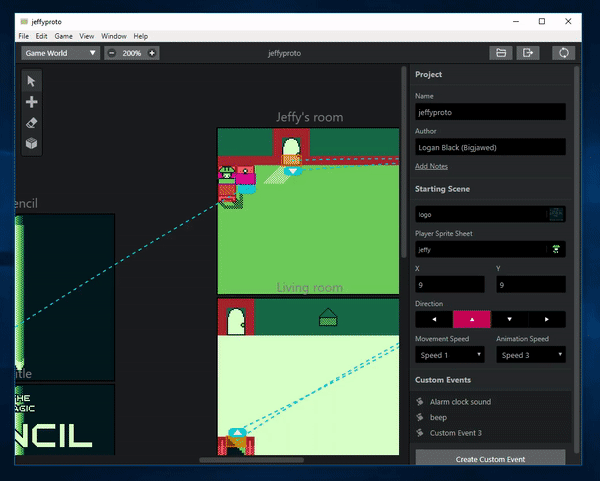Screen dimensions: 600x481
Task: Click the Add Notes link
Action: click(431, 166)
